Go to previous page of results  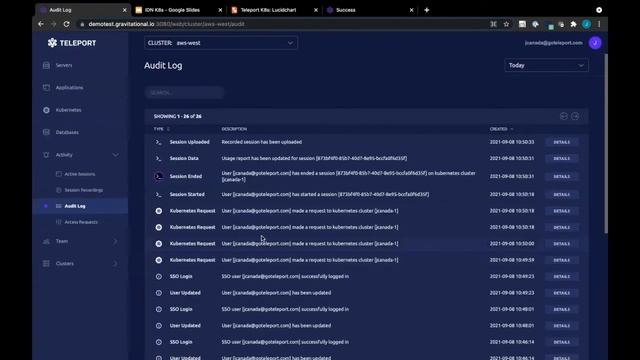coord(564,116)
